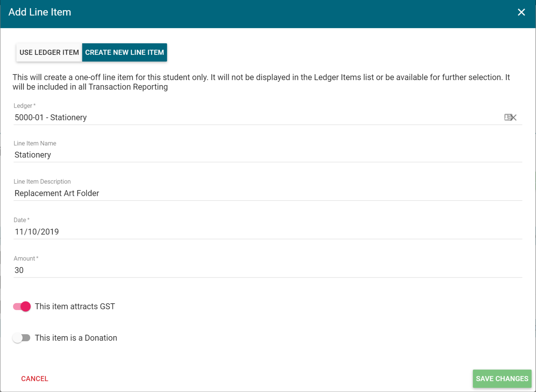The width and height of the screenshot is (536, 392).
Task: Click the "Line Item Description" field label
Action: 42,182
